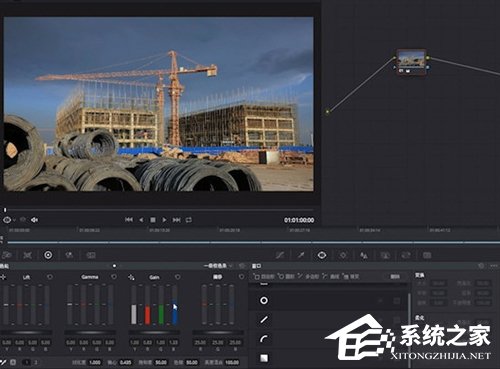Reset the Gain wheel adjustments
This screenshot has height=369, width=500.
tap(178, 277)
